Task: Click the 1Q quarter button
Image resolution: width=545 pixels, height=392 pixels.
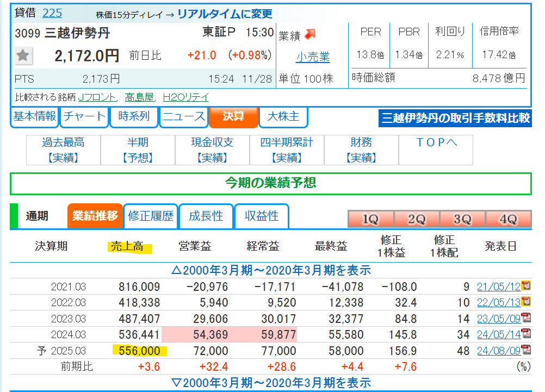Action: pyautogui.click(x=370, y=219)
